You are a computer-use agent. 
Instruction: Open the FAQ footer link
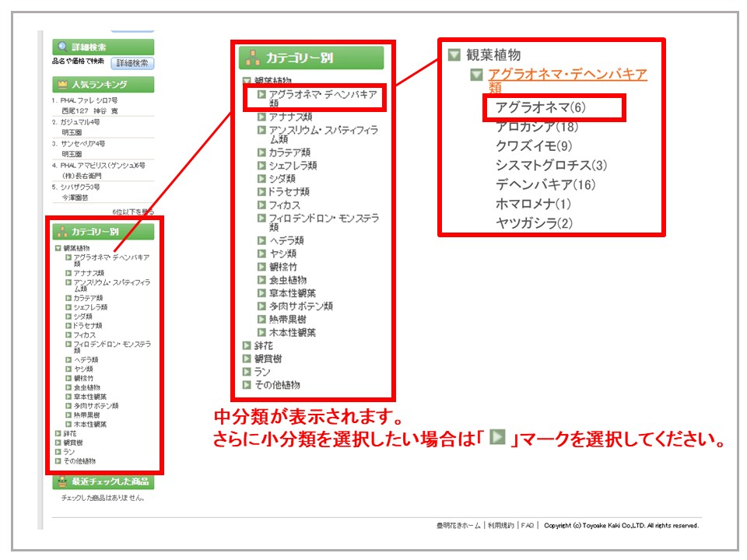[528, 526]
